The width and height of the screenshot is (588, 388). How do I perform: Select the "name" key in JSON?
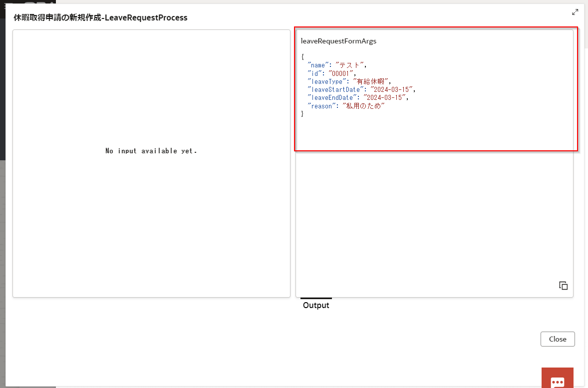tap(318, 65)
